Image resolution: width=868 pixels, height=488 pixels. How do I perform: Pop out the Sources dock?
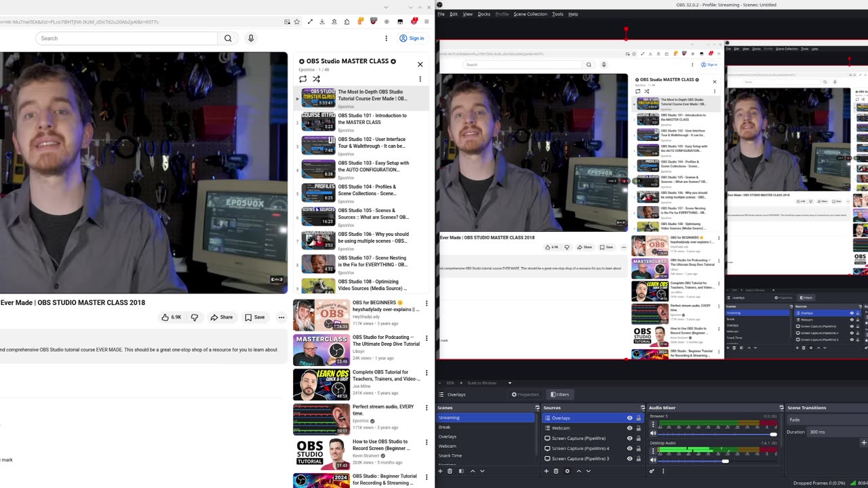(x=643, y=408)
